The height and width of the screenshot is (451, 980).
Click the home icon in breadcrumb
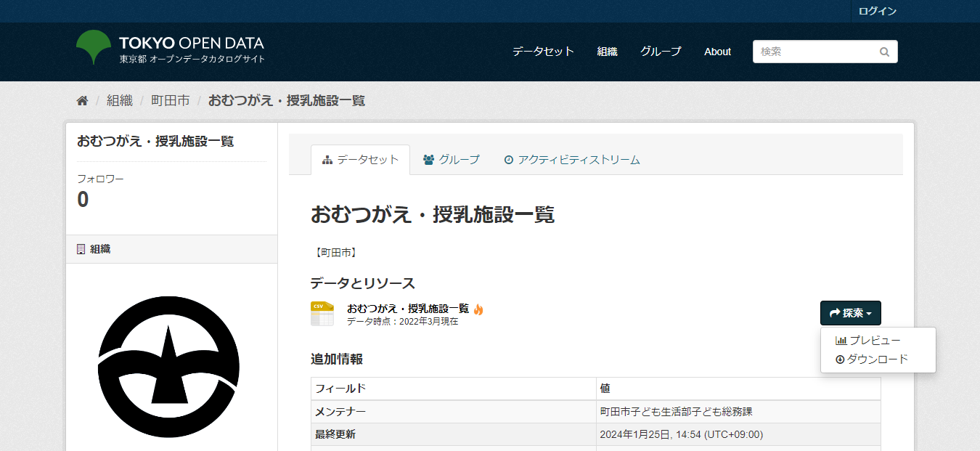tap(82, 101)
